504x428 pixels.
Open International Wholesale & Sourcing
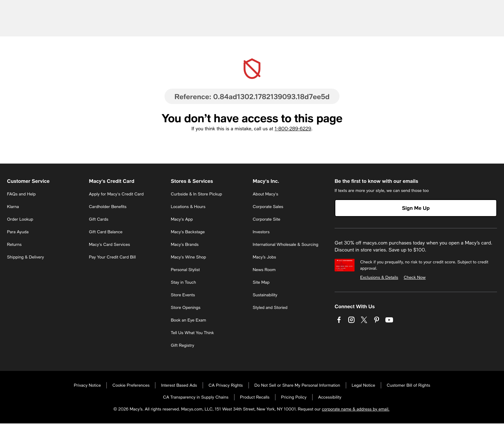click(285, 244)
